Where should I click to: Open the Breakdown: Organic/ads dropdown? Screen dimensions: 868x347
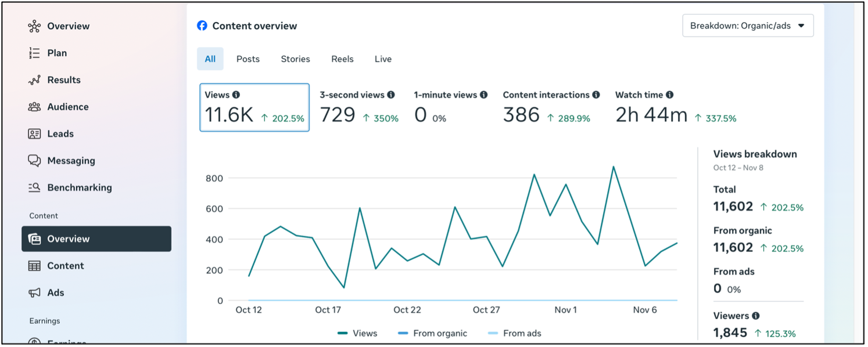[748, 26]
